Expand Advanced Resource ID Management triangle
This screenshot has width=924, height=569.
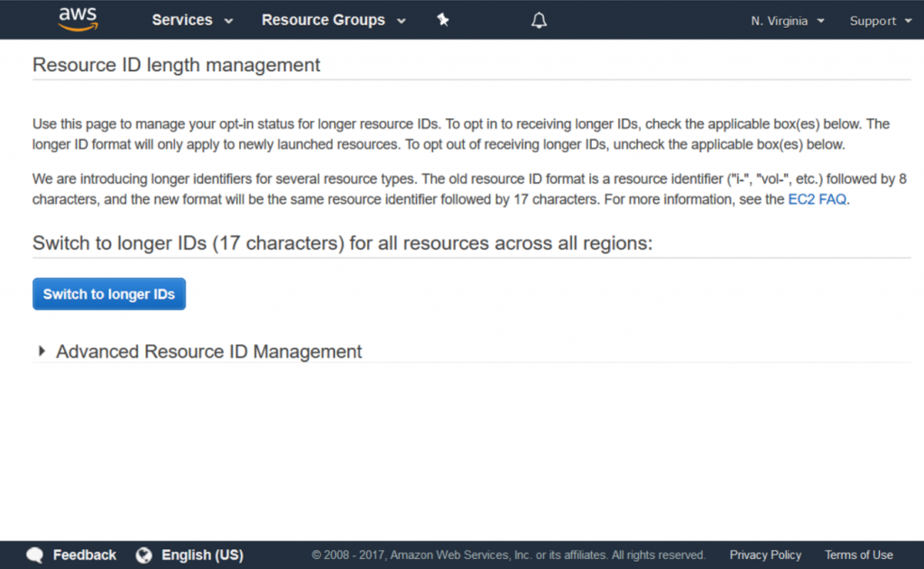tap(42, 351)
